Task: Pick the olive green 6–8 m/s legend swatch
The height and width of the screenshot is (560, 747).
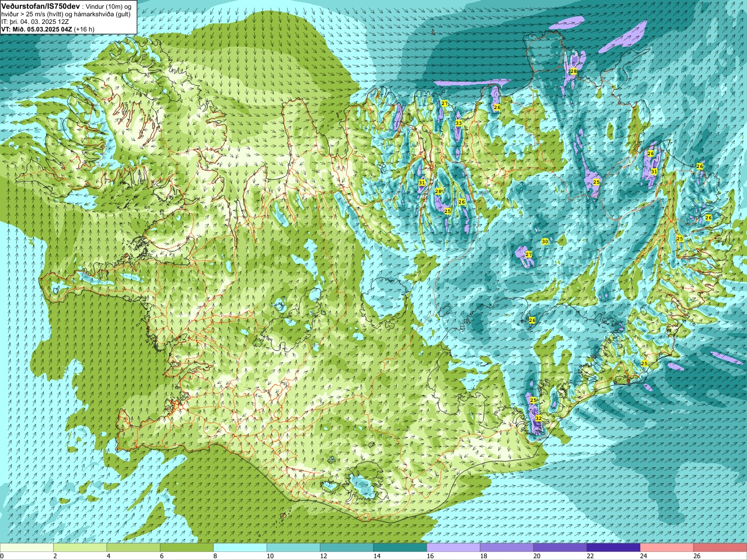Action: tap(187, 548)
